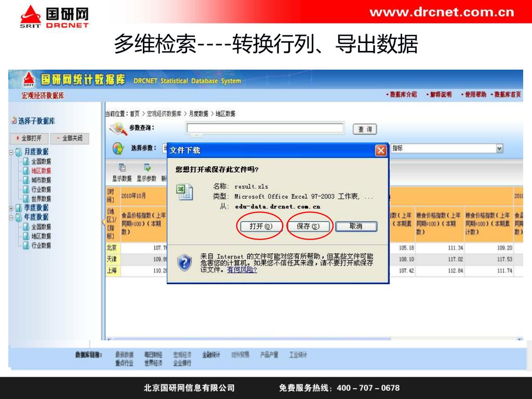Image resolution: width=532 pixels, height=399 pixels.
Task: Click the blue shield question-mark icon
Action: [x=184, y=262]
